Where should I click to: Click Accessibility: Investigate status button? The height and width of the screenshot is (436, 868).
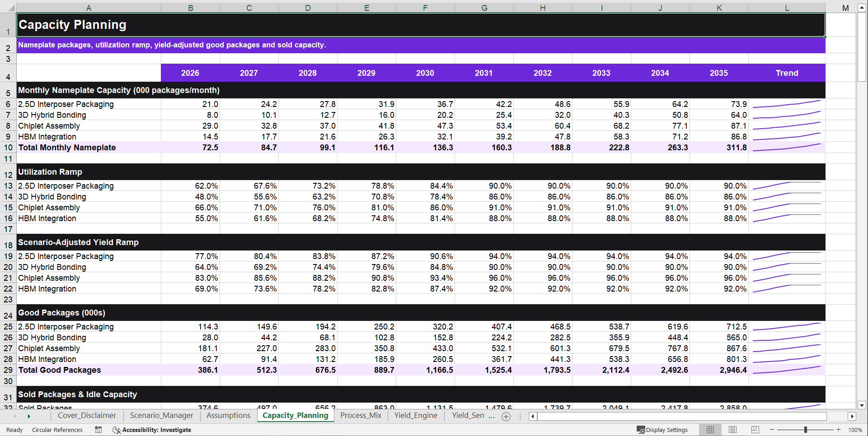point(152,430)
